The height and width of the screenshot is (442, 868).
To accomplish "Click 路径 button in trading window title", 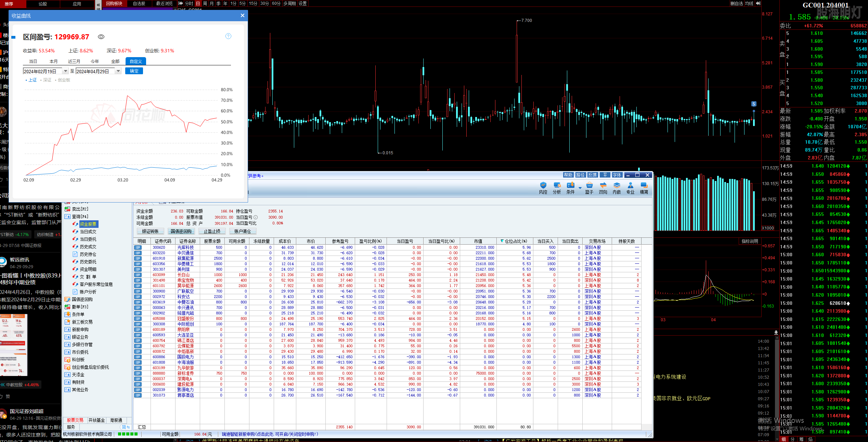I will point(580,175).
